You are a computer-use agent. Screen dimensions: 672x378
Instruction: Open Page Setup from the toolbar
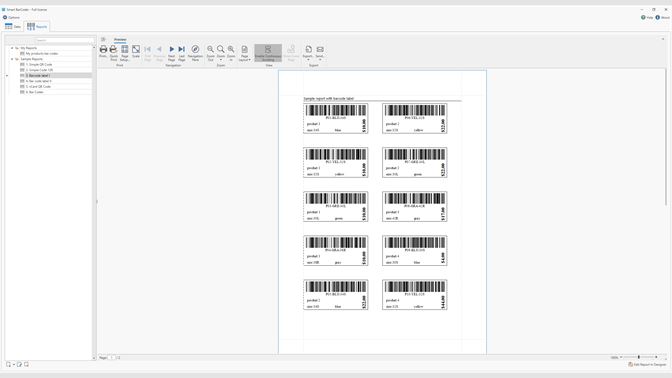click(125, 53)
